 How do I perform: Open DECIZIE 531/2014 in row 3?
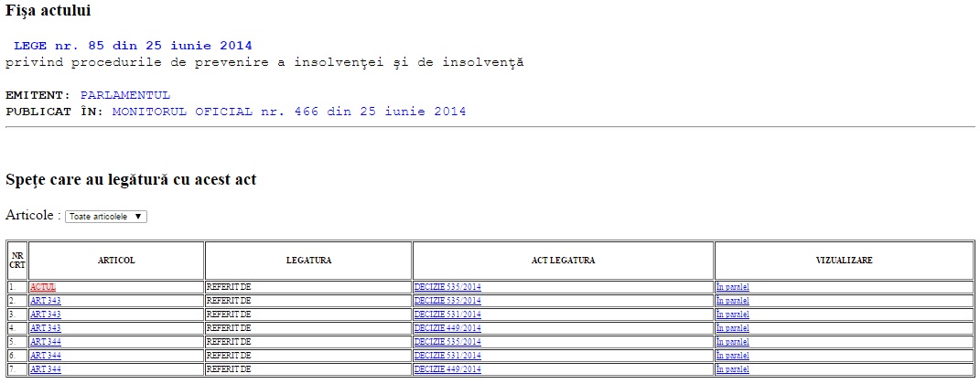tap(447, 315)
